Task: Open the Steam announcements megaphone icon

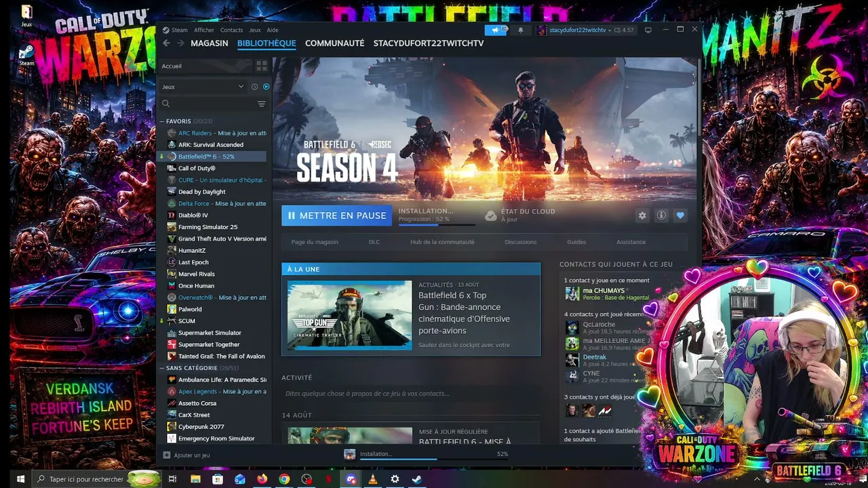Action: (496, 30)
